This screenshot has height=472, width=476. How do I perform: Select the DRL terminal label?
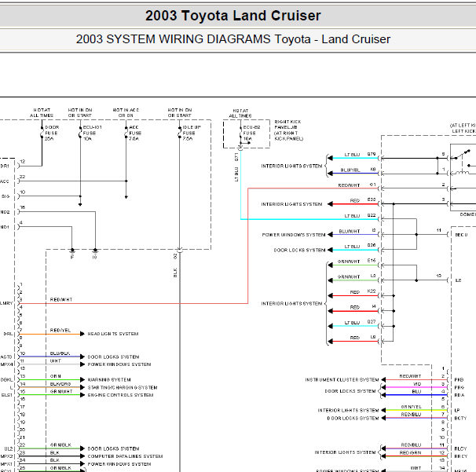[8, 334]
